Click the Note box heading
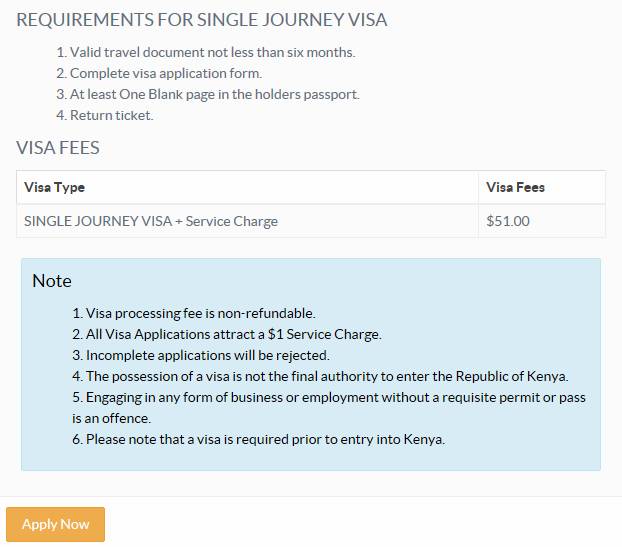Image resolution: width=622 pixels, height=547 pixels. click(52, 281)
